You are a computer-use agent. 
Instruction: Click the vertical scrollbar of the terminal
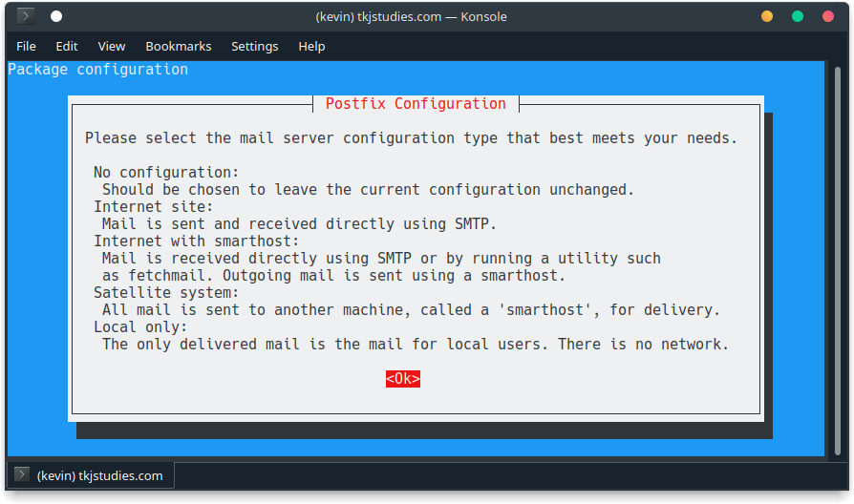(x=838, y=262)
